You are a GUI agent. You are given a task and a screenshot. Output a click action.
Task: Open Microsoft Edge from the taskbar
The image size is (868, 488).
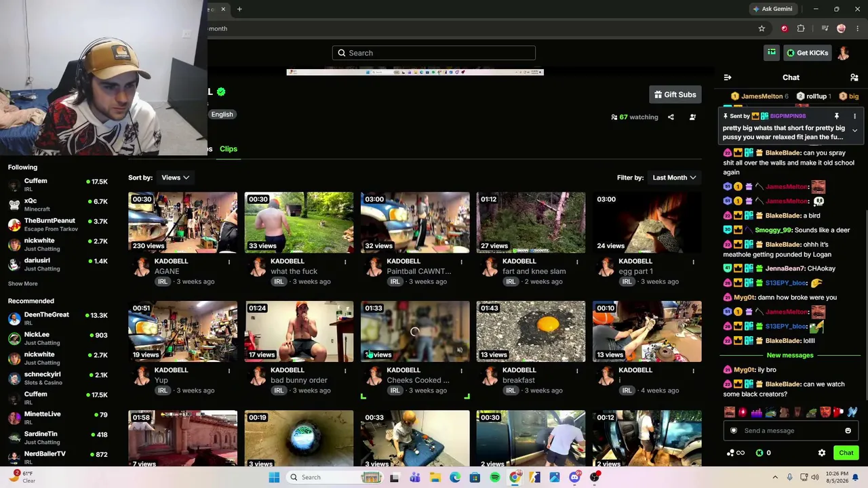point(455,477)
